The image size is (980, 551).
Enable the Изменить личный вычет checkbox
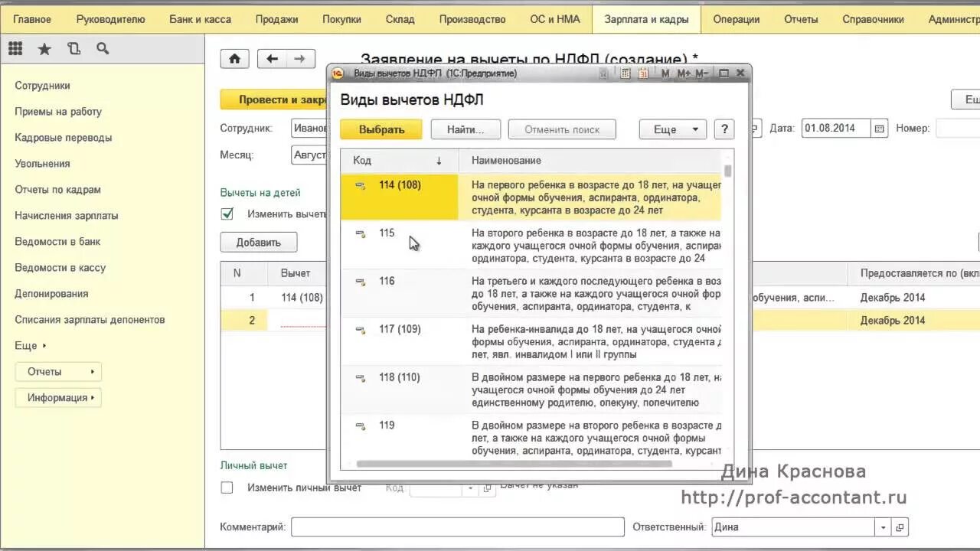coord(227,487)
